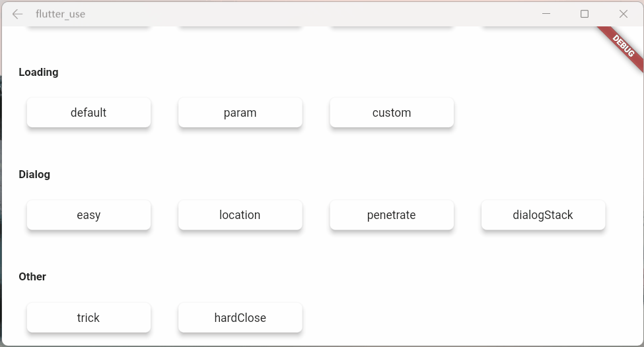Screen dimensions: 644x347
Task: Trigger the penetrate dialog
Action: point(392,215)
